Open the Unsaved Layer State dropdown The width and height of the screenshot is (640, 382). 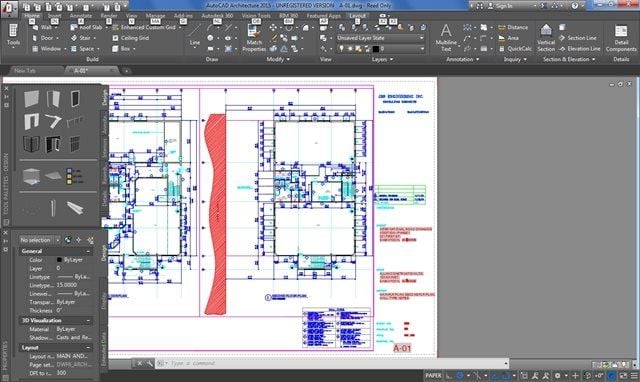point(380,38)
